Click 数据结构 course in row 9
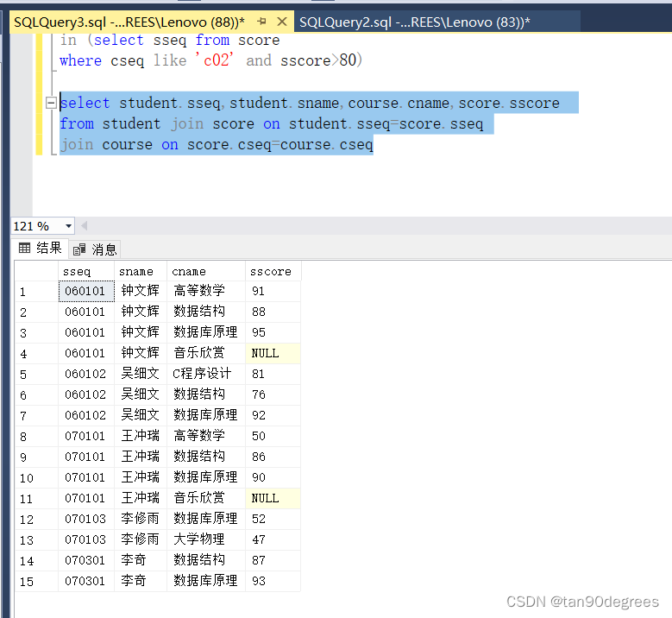672x618 pixels. point(206,457)
